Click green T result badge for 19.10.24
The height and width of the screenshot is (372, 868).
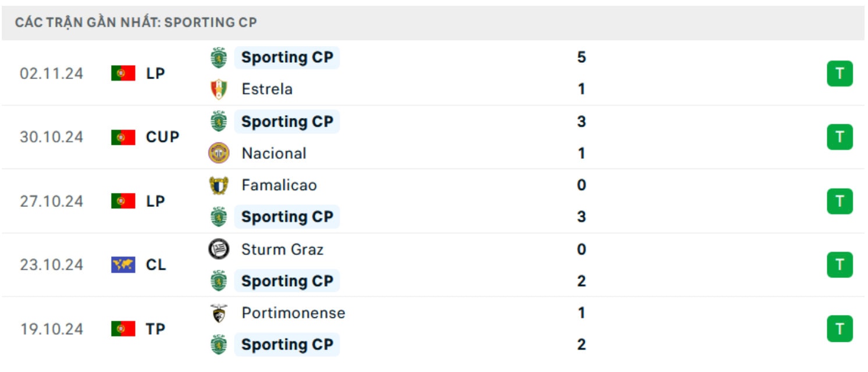click(x=839, y=329)
